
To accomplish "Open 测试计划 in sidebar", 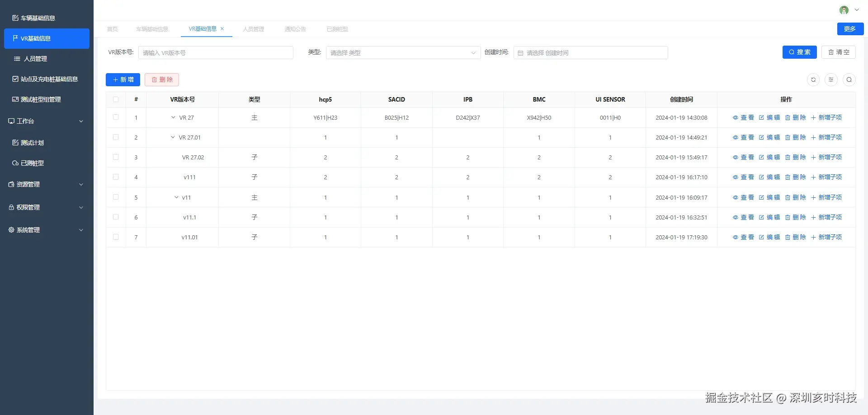I will pos(47,143).
